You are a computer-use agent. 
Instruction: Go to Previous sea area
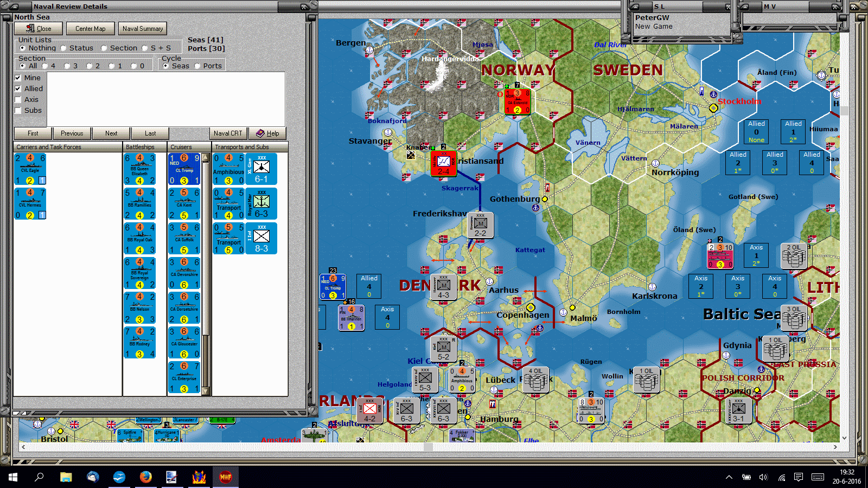(x=72, y=133)
